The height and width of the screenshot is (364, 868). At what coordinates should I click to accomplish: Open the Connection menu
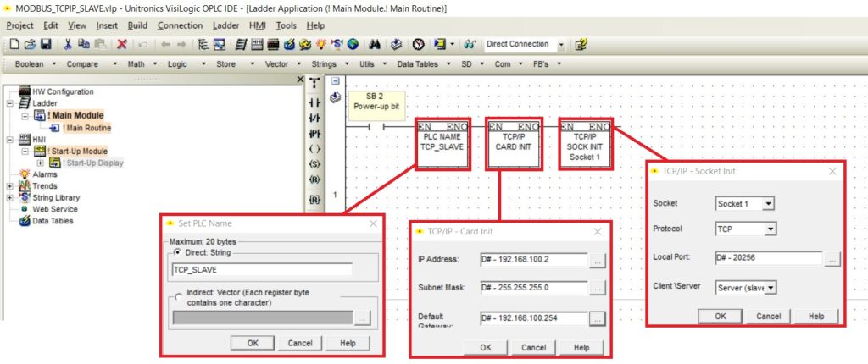180,25
